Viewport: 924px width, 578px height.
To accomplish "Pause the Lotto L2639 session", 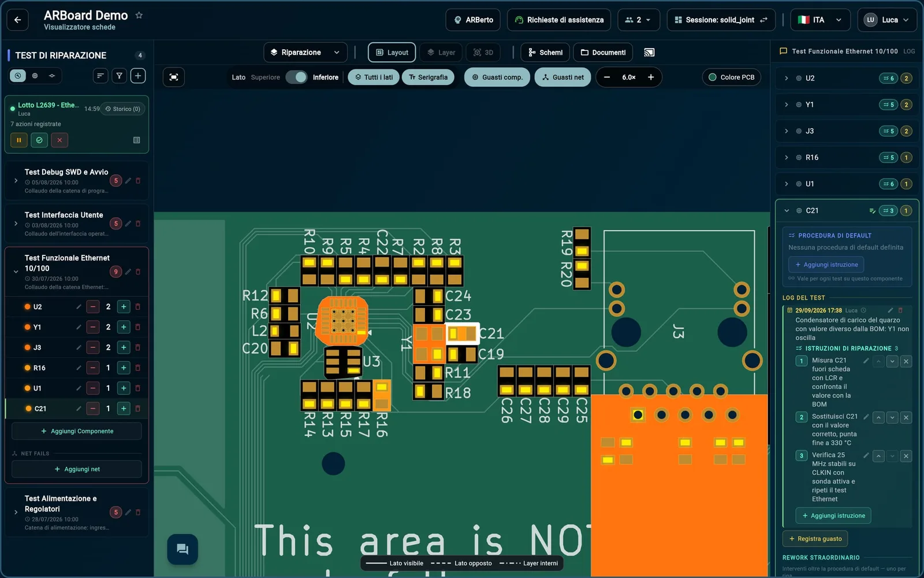I will pyautogui.click(x=18, y=140).
